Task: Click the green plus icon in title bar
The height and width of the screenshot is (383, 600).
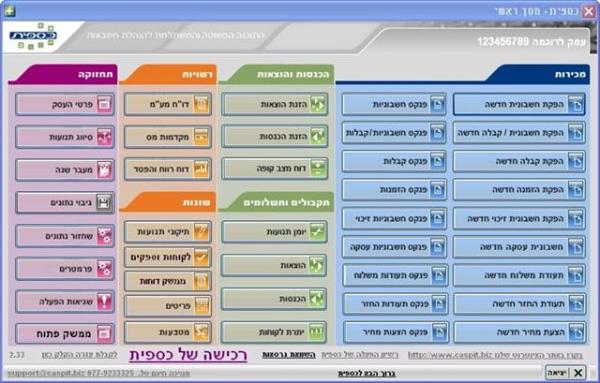Action: 9,10
